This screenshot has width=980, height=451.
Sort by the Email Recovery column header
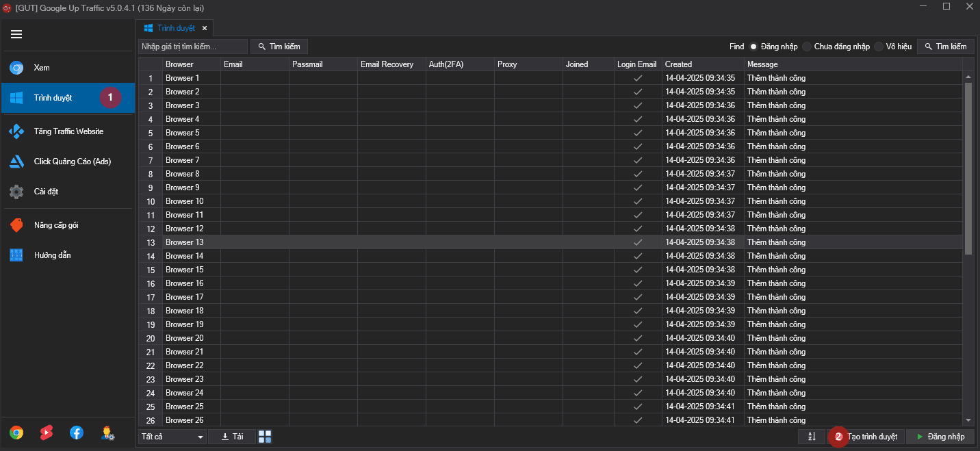click(x=391, y=64)
